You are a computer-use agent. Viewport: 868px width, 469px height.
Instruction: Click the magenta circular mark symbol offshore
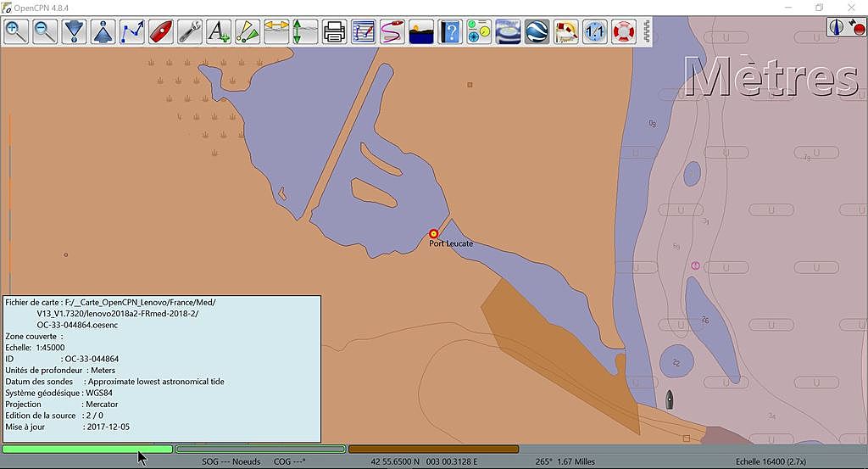[695, 265]
